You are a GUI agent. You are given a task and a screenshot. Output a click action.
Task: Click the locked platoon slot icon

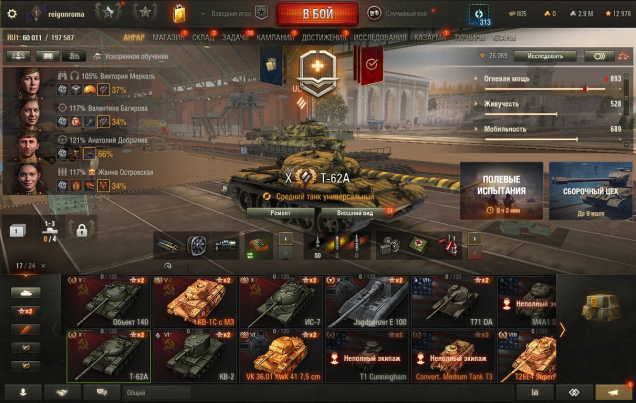coord(82,231)
